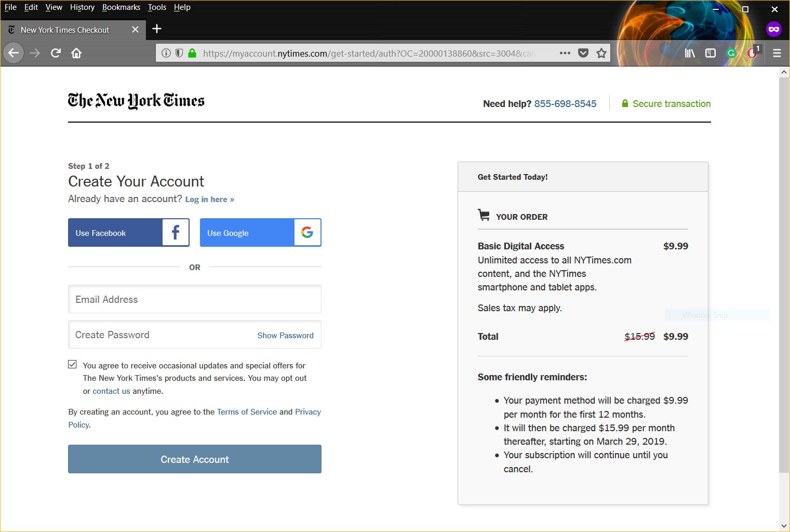Open the View menu
Viewport: 790px width, 532px height.
coord(54,7)
